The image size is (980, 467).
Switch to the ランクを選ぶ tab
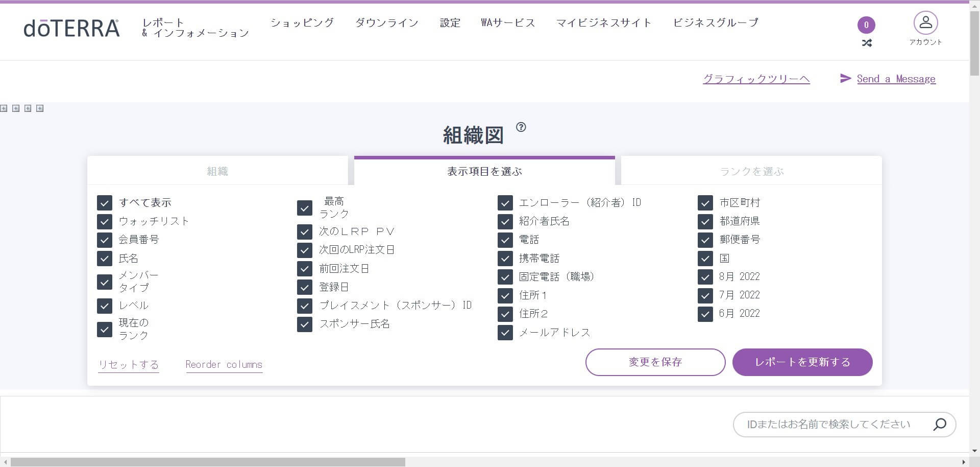coord(751,171)
